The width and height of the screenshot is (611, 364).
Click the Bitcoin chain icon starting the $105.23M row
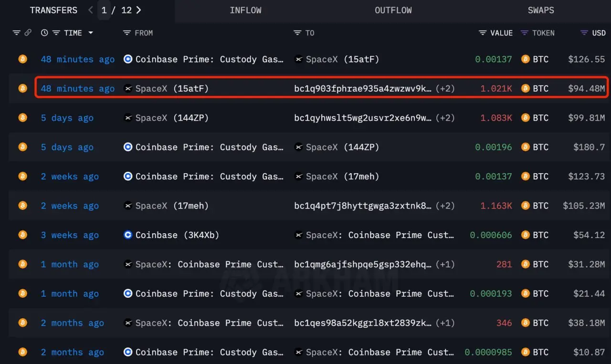coord(22,206)
